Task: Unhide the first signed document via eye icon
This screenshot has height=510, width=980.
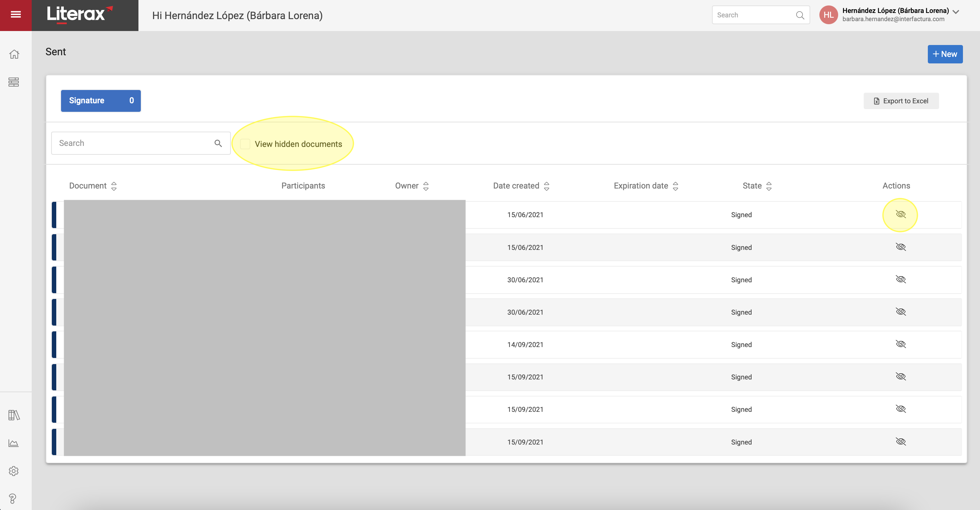Action: [901, 214]
